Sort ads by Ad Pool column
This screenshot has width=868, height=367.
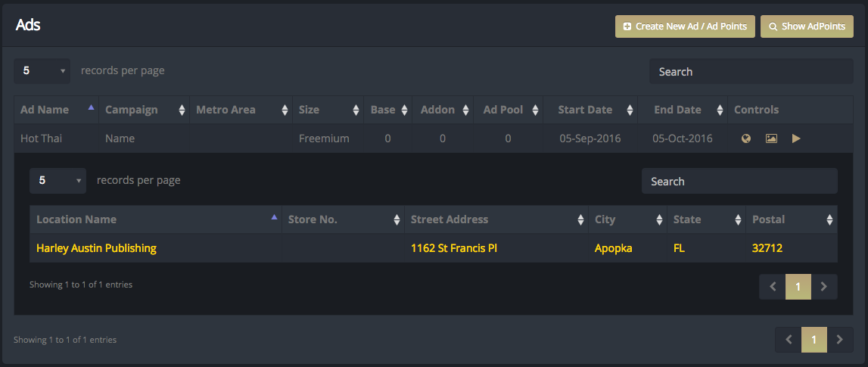coord(509,110)
